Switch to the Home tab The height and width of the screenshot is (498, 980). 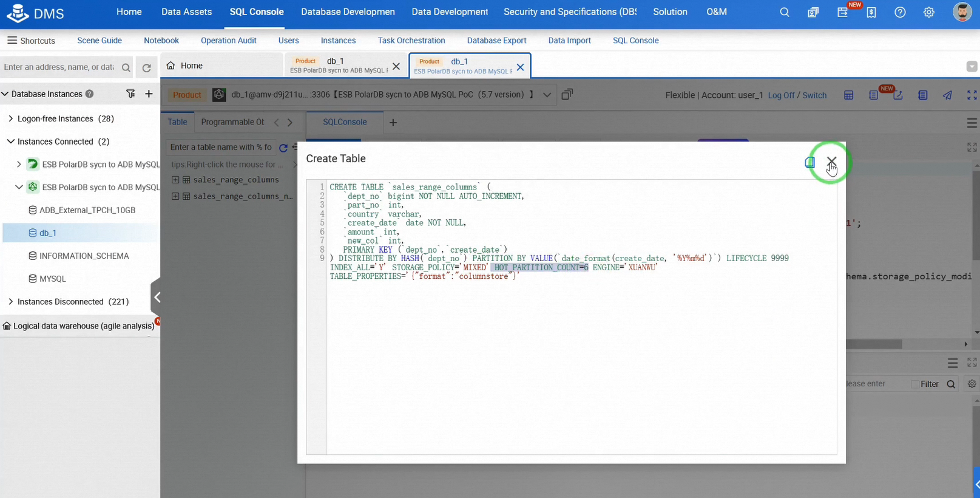221,66
